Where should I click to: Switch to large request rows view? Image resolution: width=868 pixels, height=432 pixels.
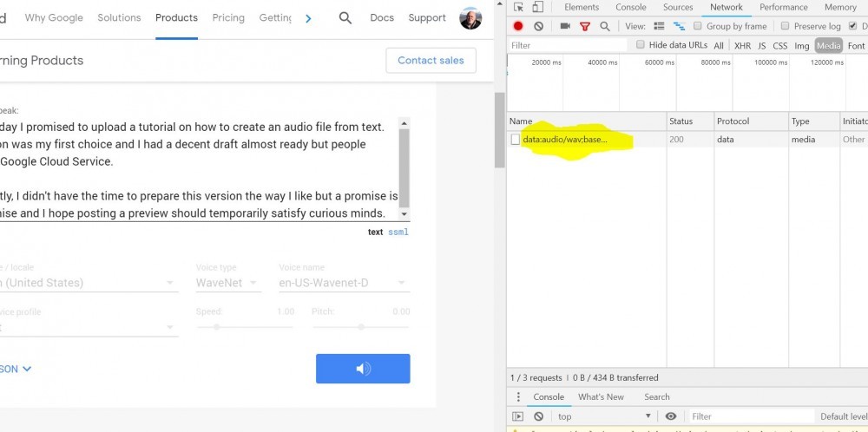tap(659, 26)
